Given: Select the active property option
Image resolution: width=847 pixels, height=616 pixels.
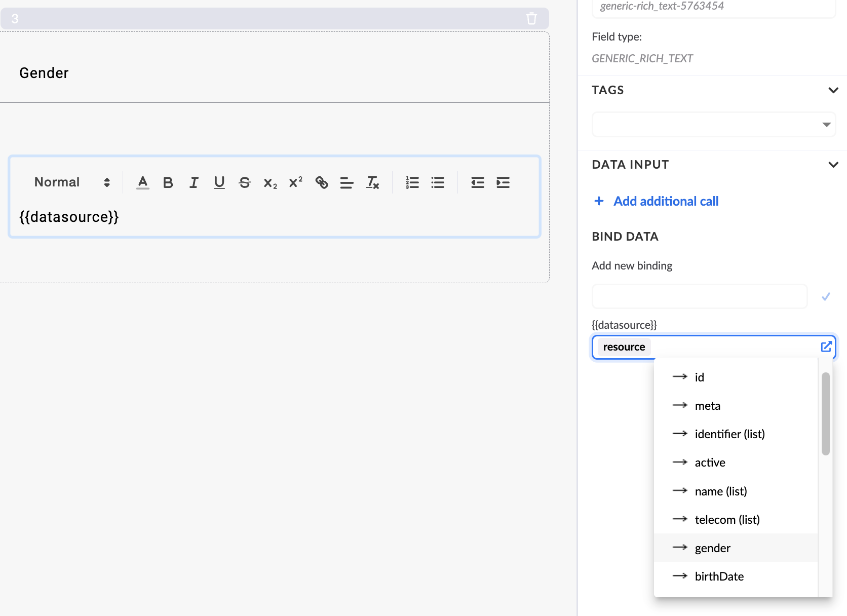Looking at the screenshot, I should [736, 463].
